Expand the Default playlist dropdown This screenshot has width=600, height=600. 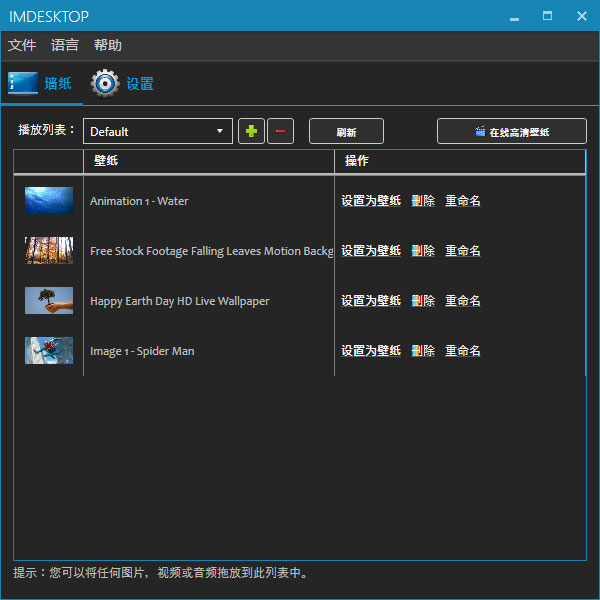[x=158, y=131]
